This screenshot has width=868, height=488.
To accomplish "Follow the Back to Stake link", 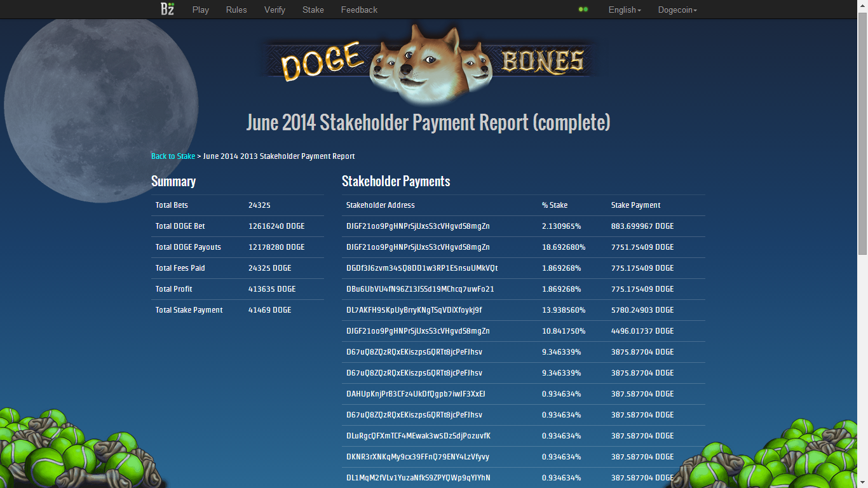I will coord(173,156).
